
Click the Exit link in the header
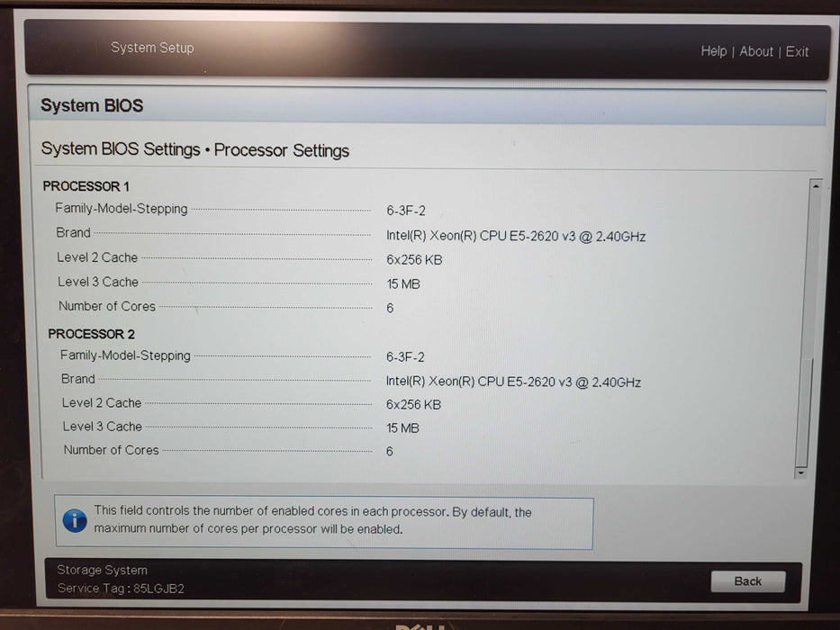(797, 52)
